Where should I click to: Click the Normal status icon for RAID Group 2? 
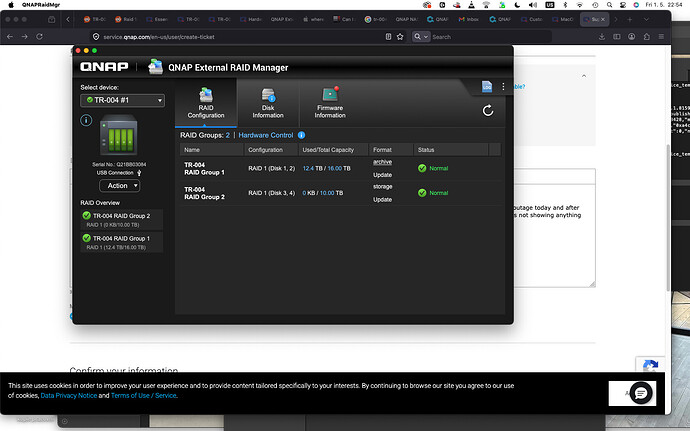point(422,193)
